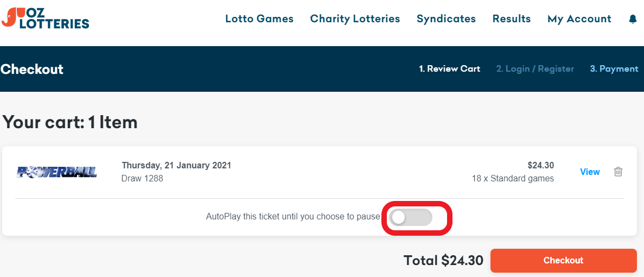Jump to the 3. Payment step
Image resolution: width=644 pixels, height=277 pixels.
(614, 69)
